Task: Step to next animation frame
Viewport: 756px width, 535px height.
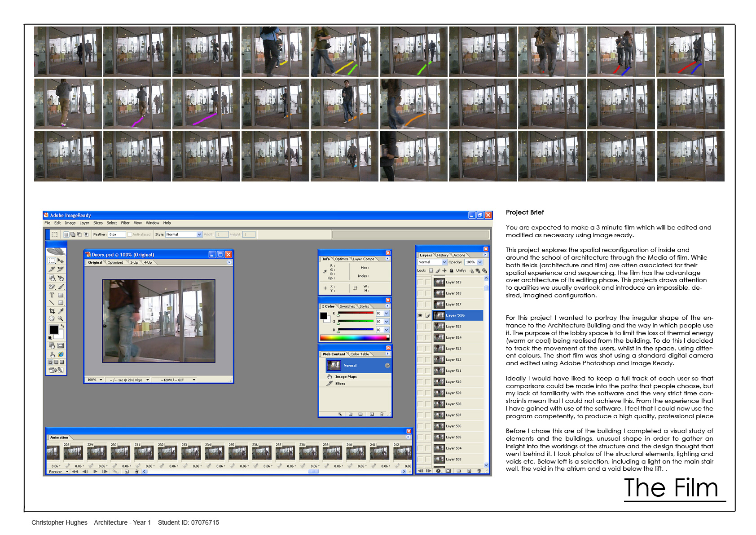Action: pyautogui.click(x=105, y=472)
